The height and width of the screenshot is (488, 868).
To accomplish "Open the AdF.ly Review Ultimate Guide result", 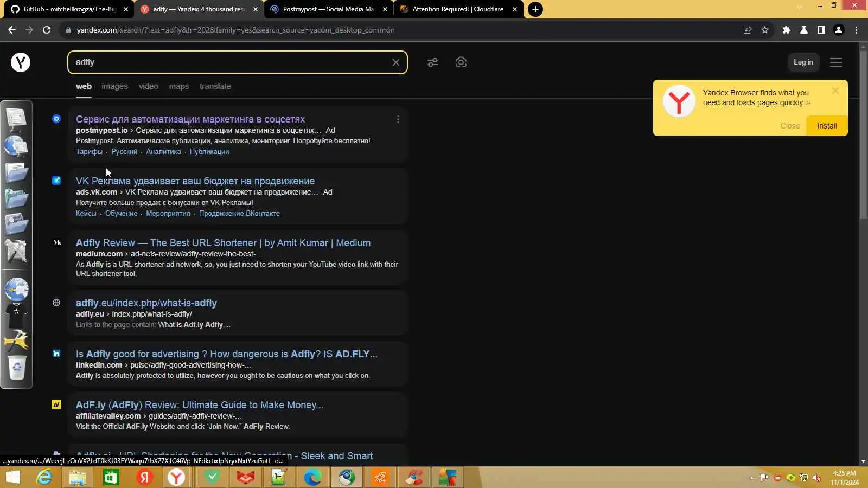I will (x=199, y=405).
